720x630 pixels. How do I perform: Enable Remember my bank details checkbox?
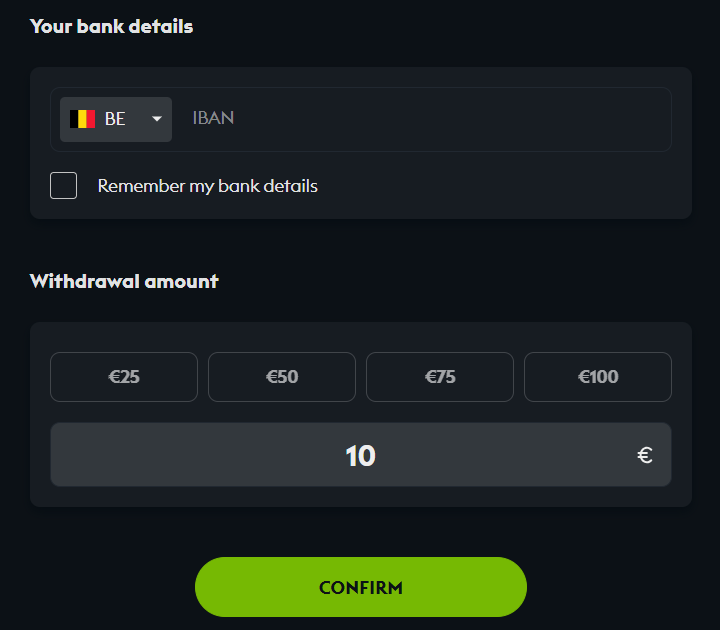click(64, 185)
